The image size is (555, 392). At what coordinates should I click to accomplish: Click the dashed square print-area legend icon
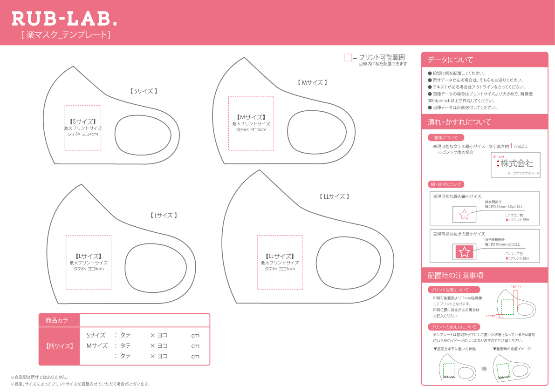click(x=348, y=57)
